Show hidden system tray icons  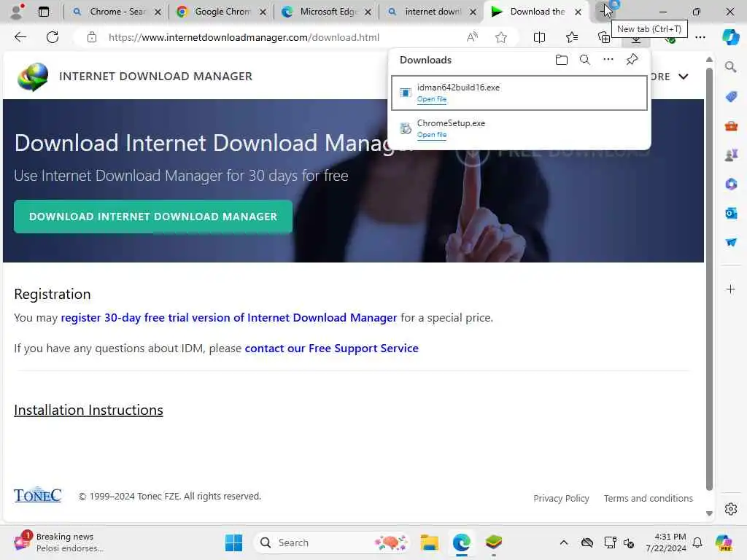[564, 542]
